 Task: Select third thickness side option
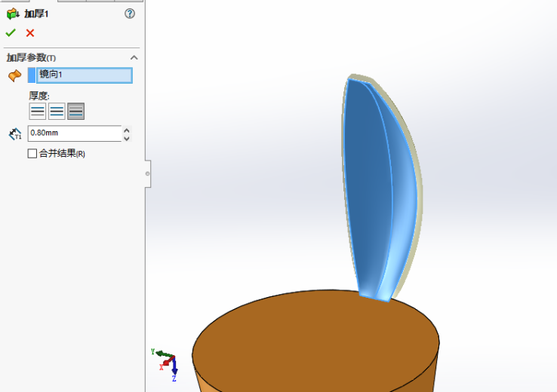pos(75,112)
